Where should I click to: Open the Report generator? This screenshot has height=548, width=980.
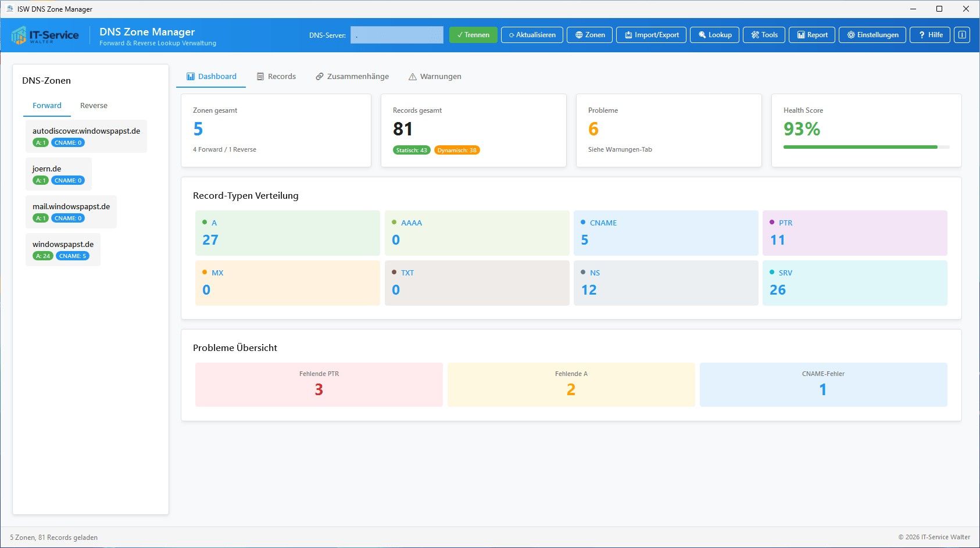coord(812,35)
